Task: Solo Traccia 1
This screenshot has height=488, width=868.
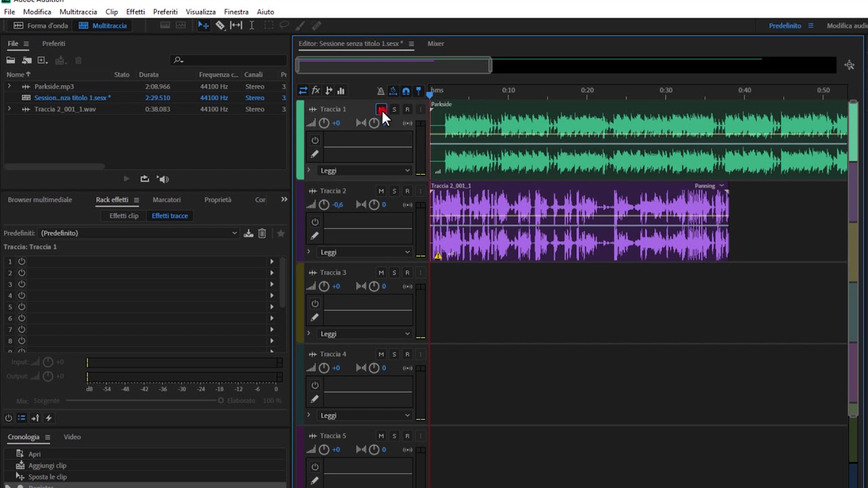Action: (394, 109)
